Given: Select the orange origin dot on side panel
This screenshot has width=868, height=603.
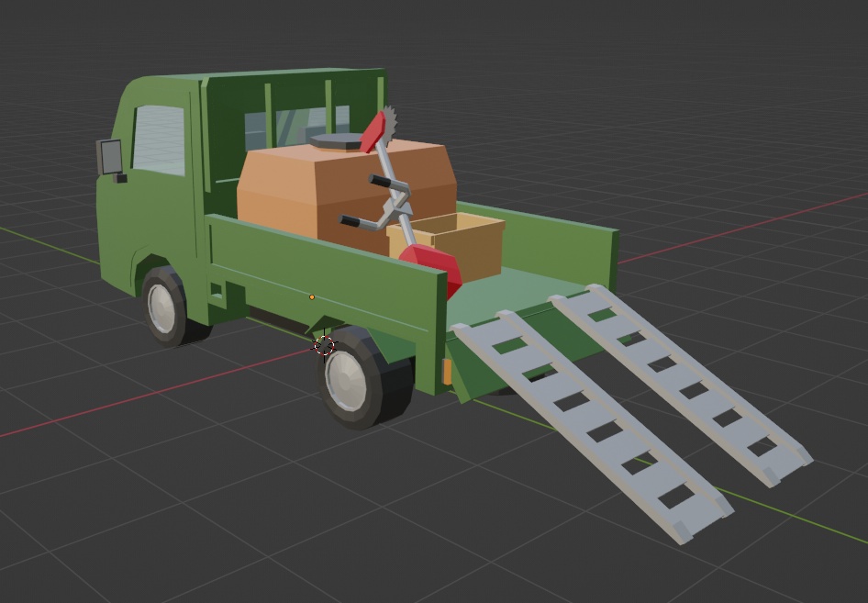Looking at the screenshot, I should (312, 297).
